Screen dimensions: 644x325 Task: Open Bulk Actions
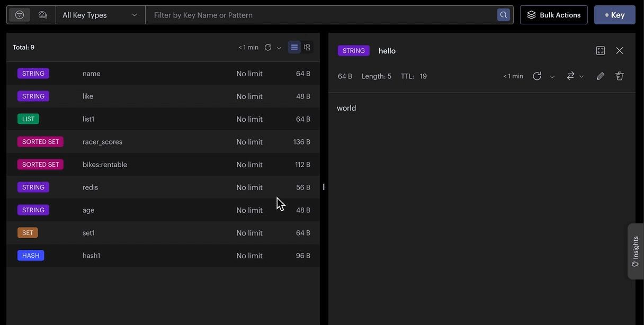point(554,15)
